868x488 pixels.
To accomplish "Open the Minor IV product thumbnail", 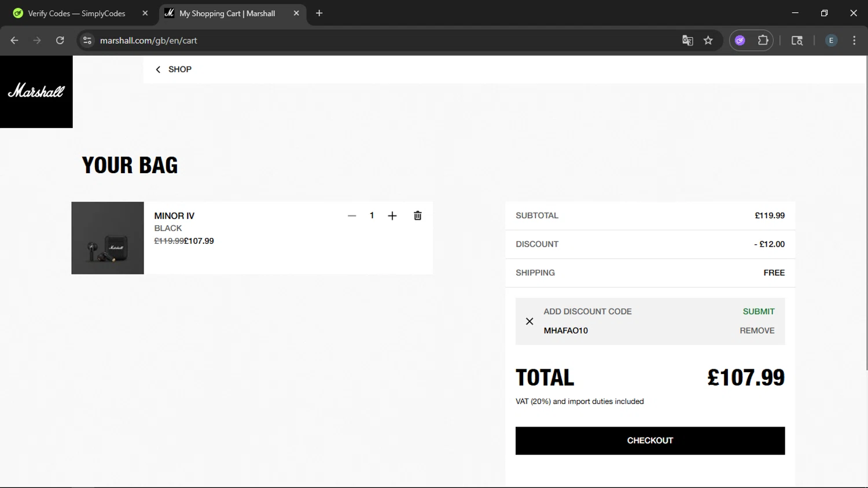I will click(108, 238).
